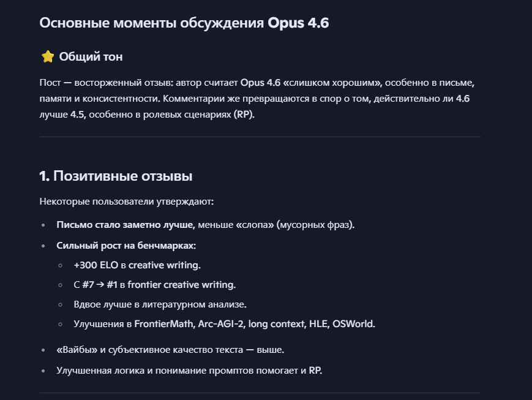Click the heading Основные моменты обсуждения Opus 4.6
The height and width of the screenshot is (400, 532).
coord(184,23)
